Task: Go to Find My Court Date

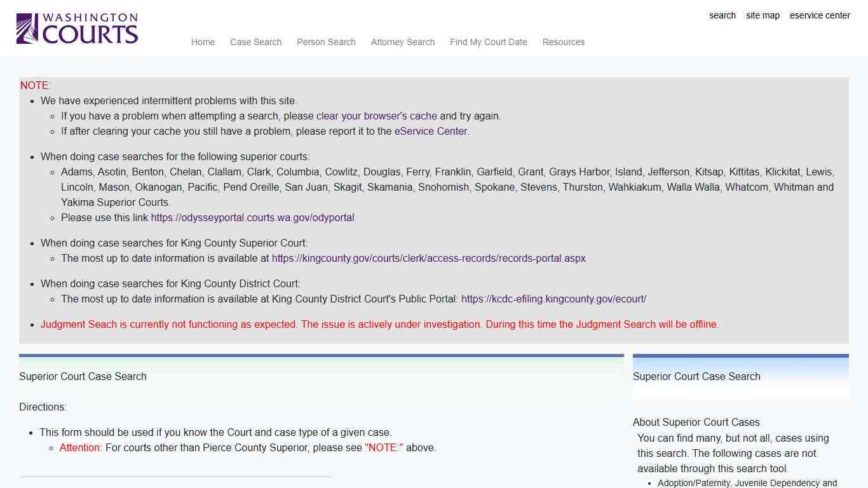Action: pos(488,42)
